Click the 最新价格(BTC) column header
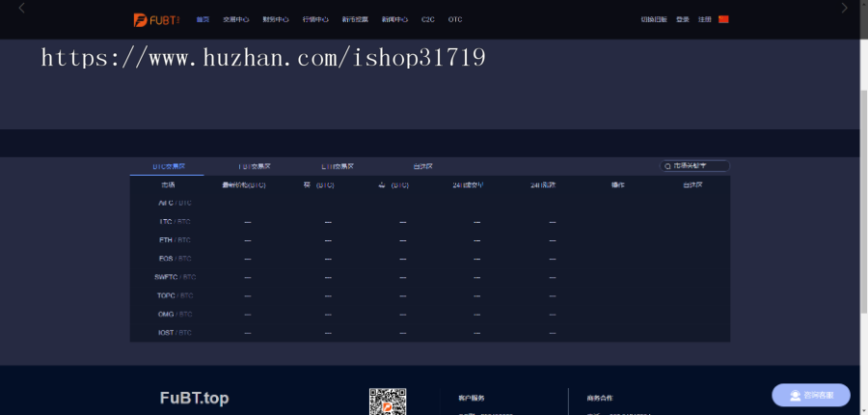This screenshot has width=868, height=415. click(x=244, y=185)
